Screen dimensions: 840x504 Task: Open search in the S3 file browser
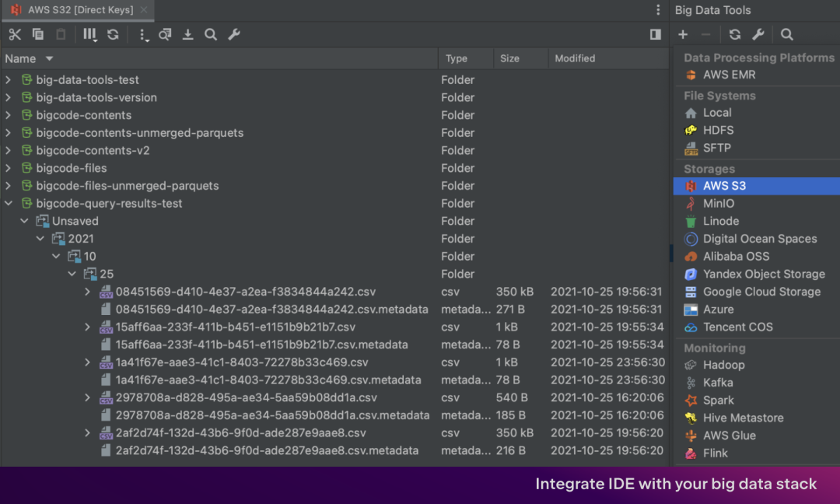tap(211, 34)
